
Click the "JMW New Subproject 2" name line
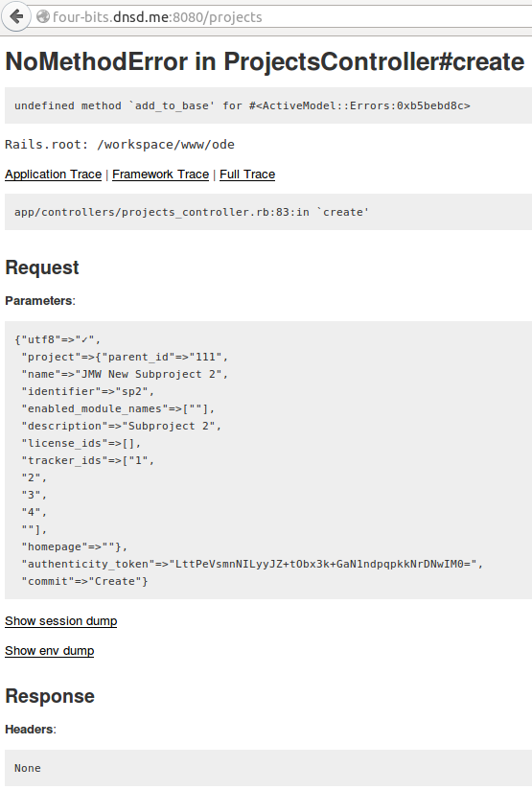pos(125,374)
